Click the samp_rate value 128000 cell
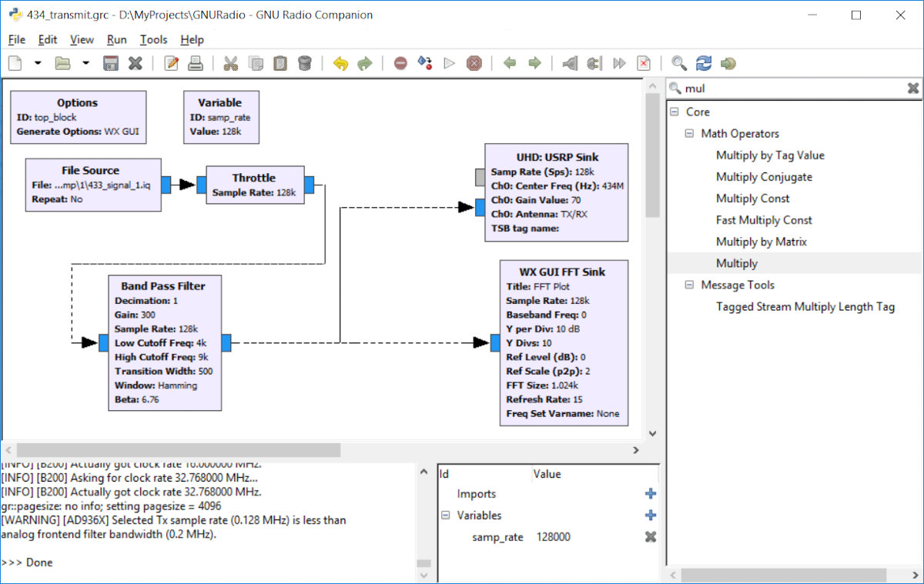 552,537
